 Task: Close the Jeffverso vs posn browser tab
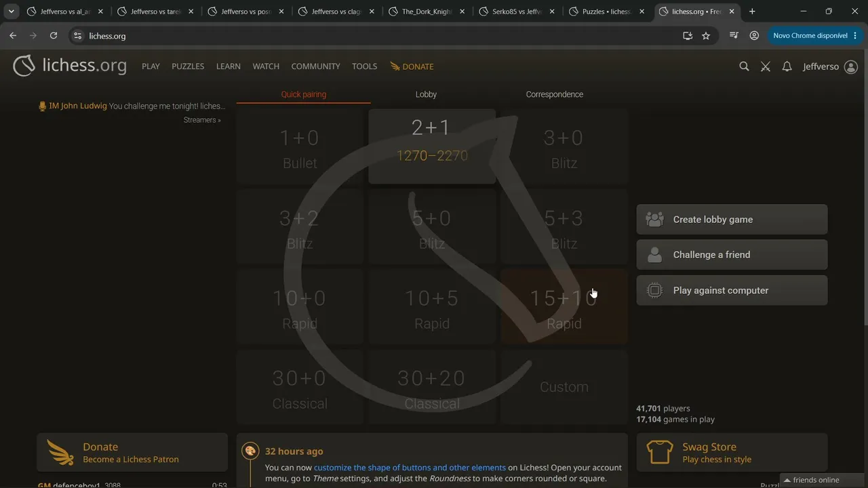(281, 12)
